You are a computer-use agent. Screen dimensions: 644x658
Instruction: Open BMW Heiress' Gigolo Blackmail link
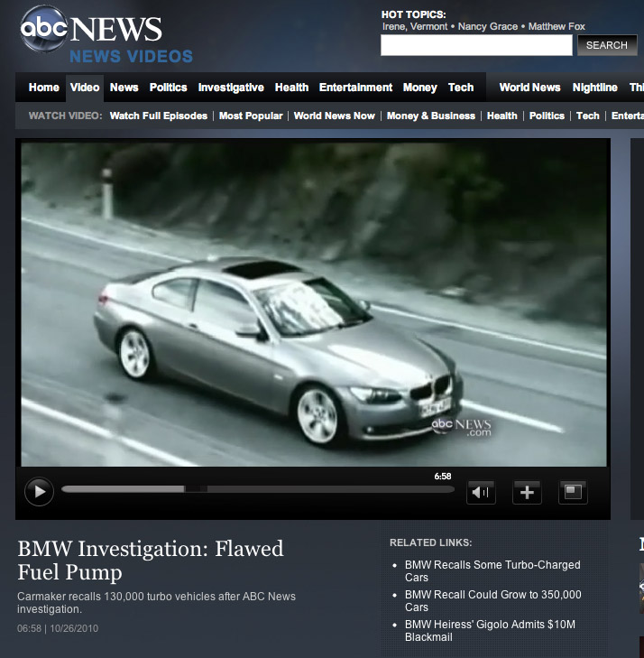click(490, 630)
